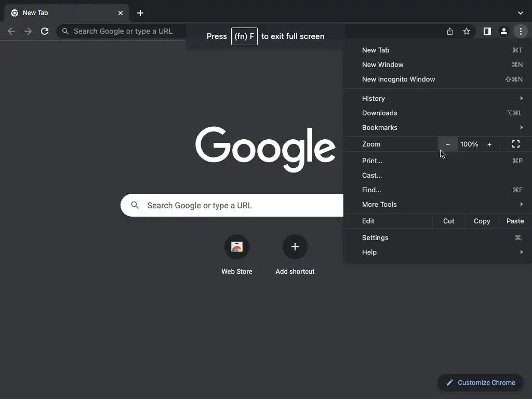Toggle the side panel icon
Image resolution: width=532 pixels, height=399 pixels.
[x=487, y=31]
